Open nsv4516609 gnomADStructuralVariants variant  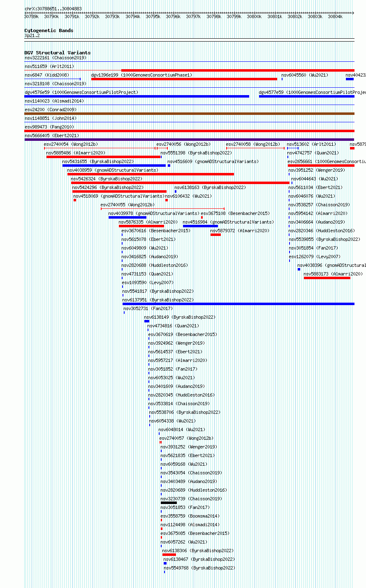(213, 162)
